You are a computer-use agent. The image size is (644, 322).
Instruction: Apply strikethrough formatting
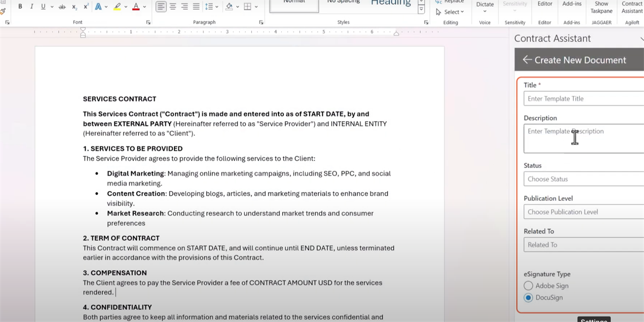(x=62, y=6)
